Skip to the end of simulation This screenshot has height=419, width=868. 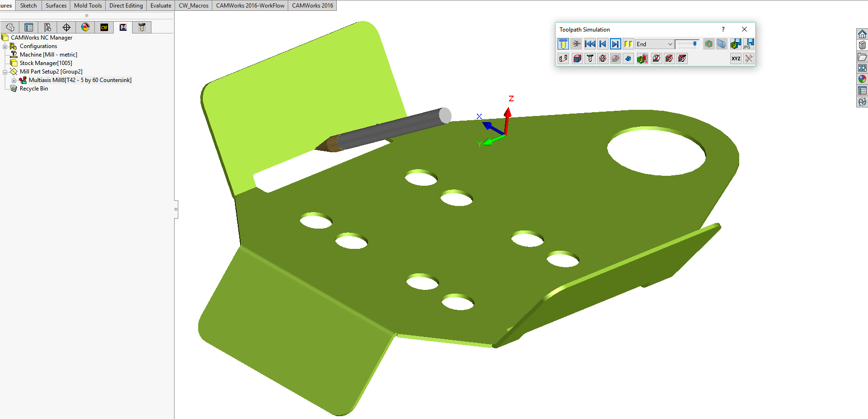coord(615,44)
